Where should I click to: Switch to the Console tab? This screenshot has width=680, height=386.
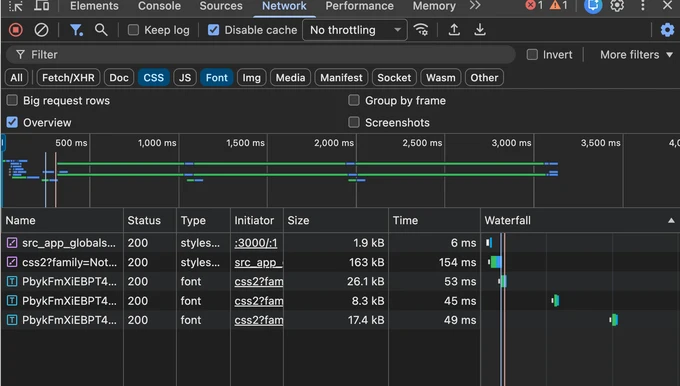tap(159, 6)
